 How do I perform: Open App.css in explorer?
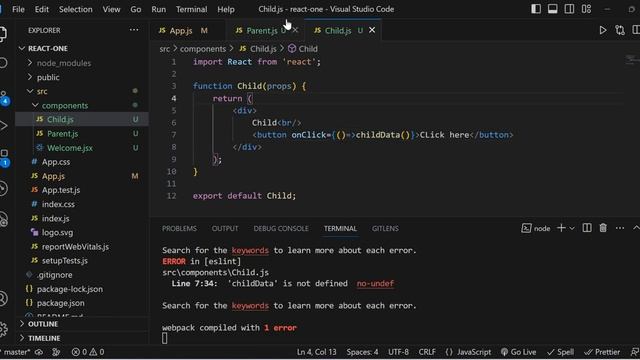pos(82,162)
